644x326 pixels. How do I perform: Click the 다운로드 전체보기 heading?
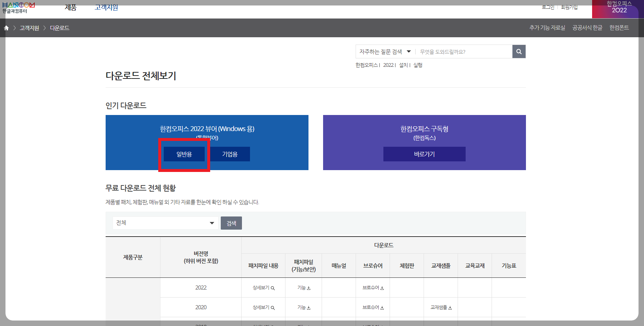141,76
